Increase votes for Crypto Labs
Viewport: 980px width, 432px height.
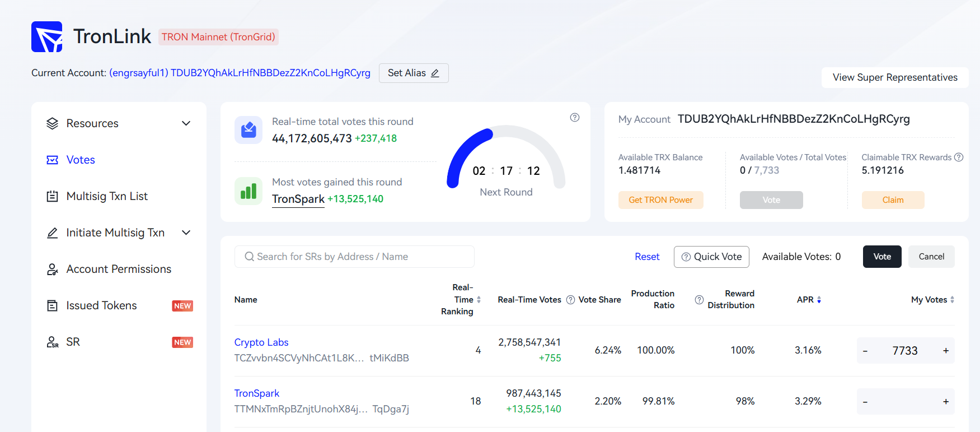point(946,351)
